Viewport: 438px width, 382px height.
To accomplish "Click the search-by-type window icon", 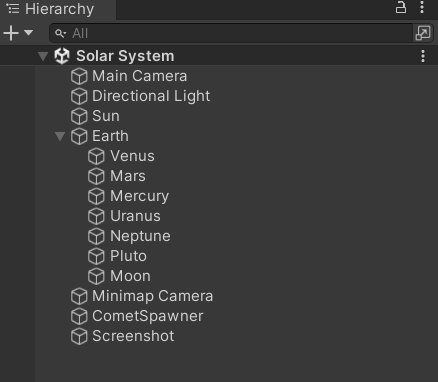I will [x=423, y=33].
